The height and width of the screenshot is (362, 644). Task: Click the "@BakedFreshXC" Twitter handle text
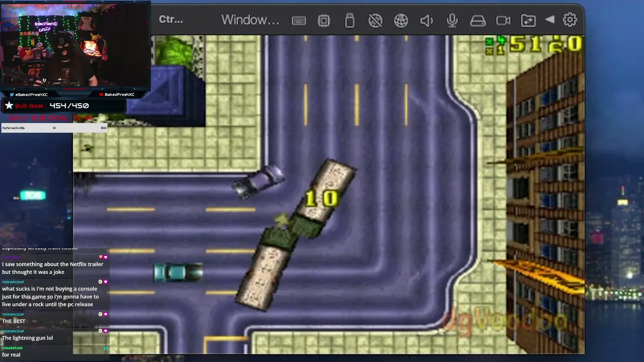click(x=32, y=95)
